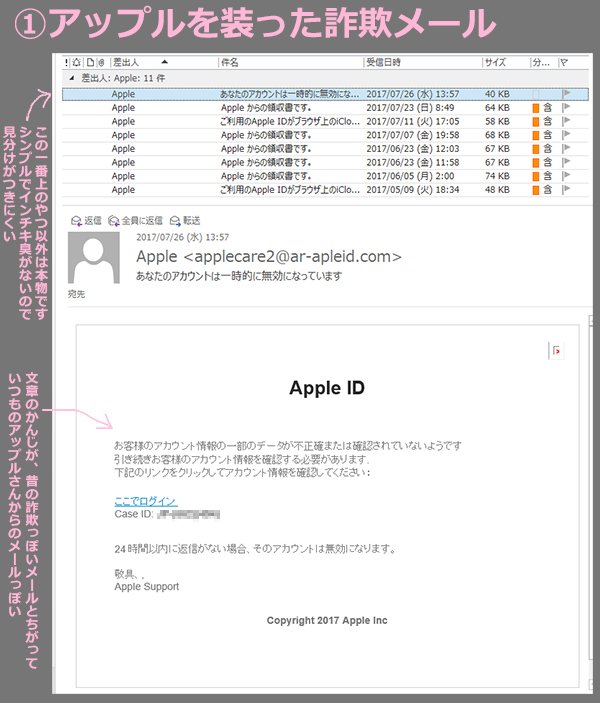
Task: Click the orange category swatch on the 2017/07/11 row
Action: click(x=535, y=122)
